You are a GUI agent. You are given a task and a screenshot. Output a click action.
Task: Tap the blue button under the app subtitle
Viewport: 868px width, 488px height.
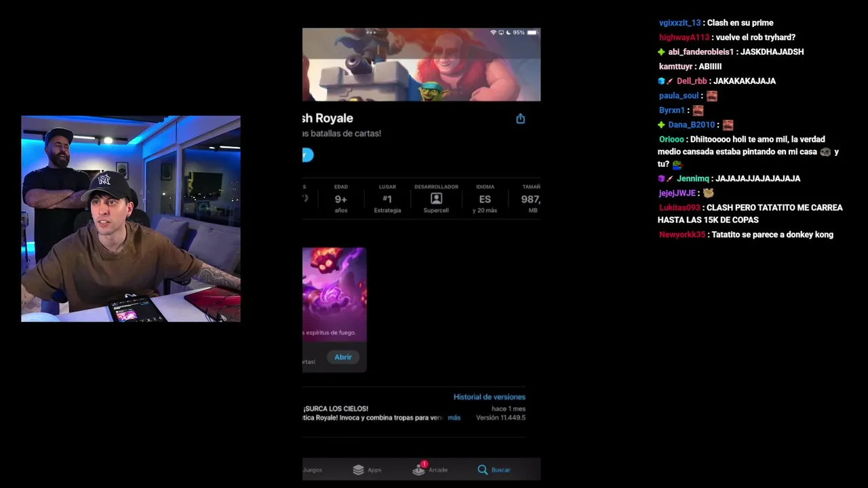[x=308, y=155]
